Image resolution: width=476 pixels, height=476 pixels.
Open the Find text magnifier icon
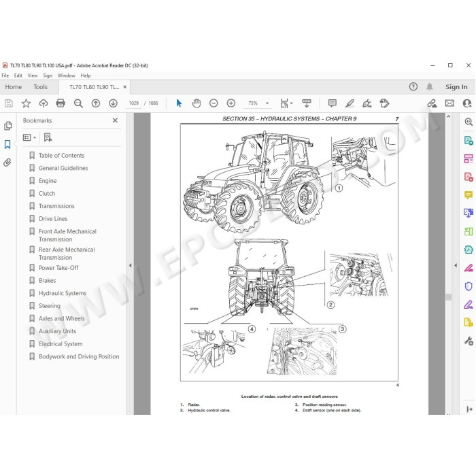(78, 103)
